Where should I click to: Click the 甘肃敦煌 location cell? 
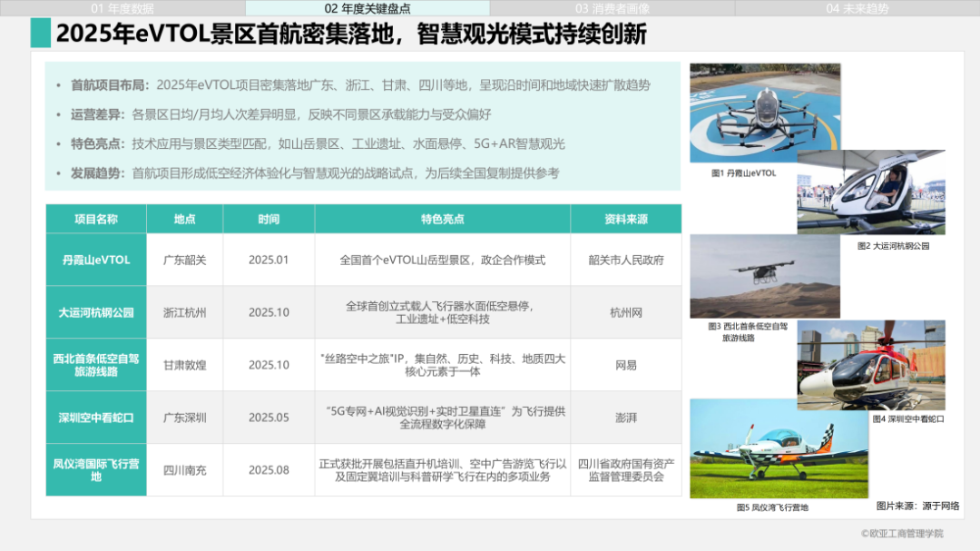tap(184, 365)
